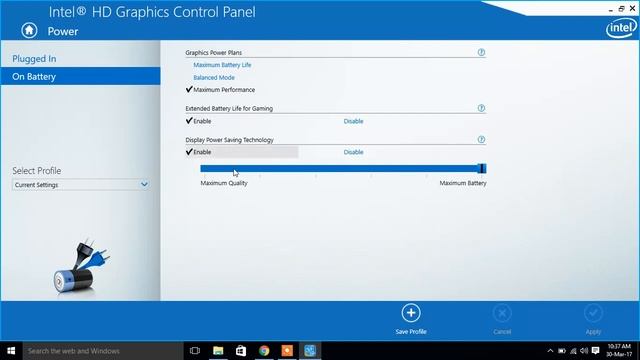Click the Maximum Quality label
This screenshot has width=640, height=360.
pyautogui.click(x=224, y=183)
